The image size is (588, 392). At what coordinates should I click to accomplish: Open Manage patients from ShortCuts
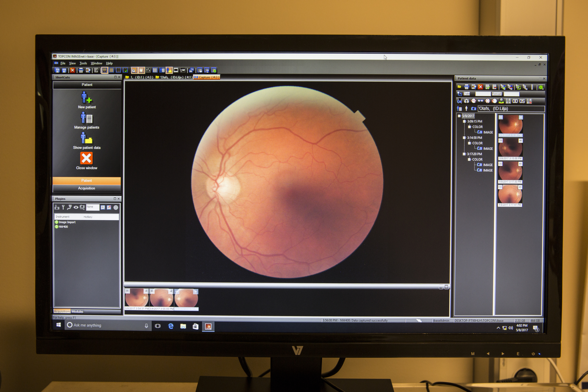tap(87, 118)
